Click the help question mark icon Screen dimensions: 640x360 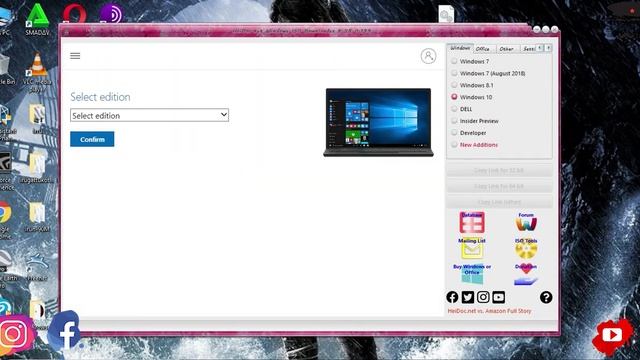(x=546, y=297)
